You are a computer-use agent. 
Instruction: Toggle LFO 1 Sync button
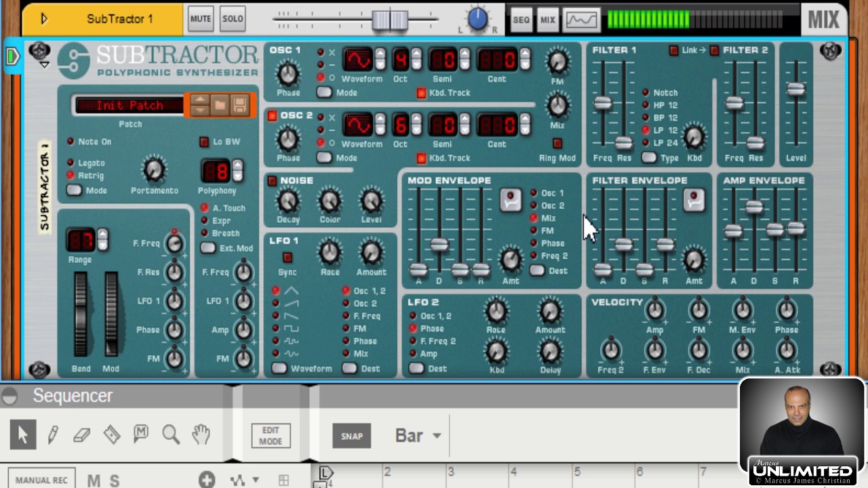288,258
